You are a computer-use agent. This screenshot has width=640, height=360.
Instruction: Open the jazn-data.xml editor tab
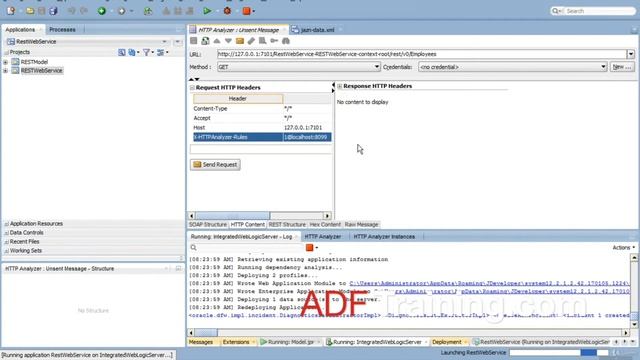pos(317,30)
